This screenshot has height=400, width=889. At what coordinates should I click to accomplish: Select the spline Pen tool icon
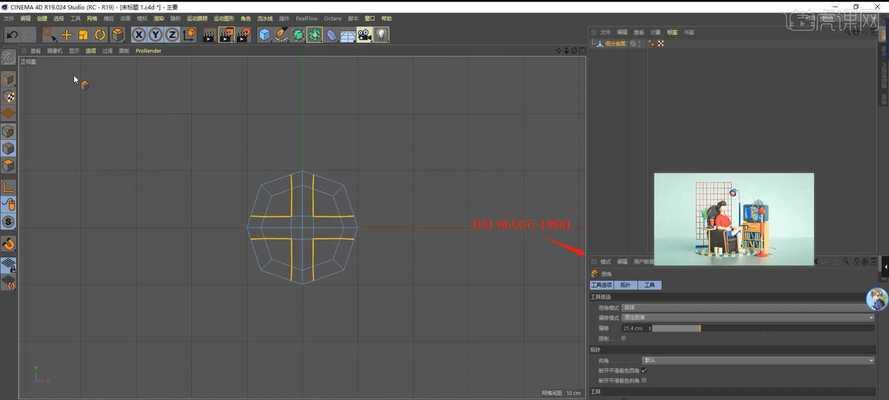click(281, 35)
